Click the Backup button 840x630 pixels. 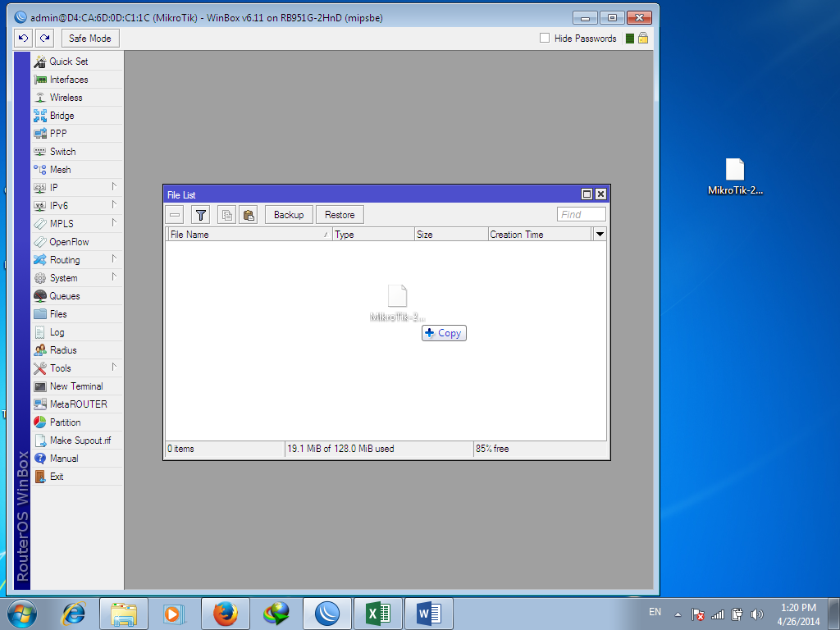[x=289, y=215]
